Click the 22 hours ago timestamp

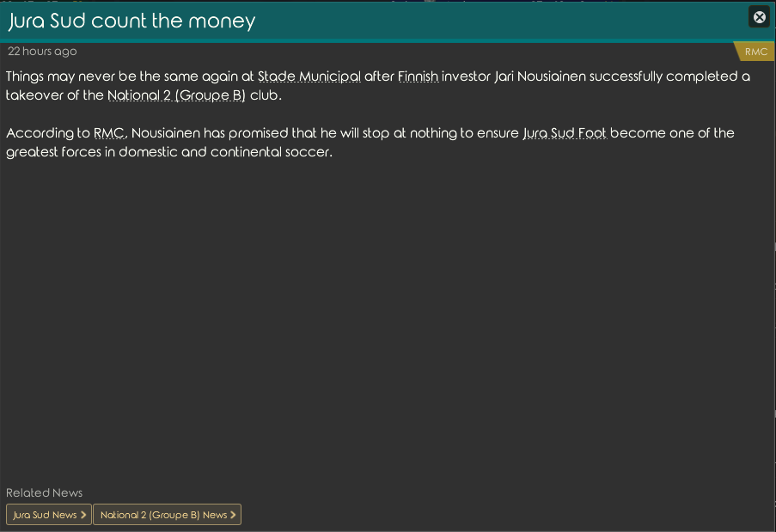(42, 51)
